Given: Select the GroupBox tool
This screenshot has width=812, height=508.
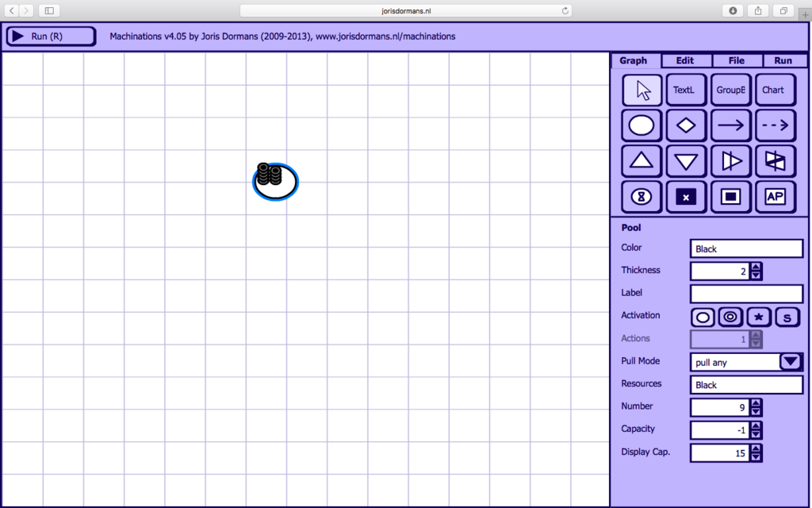Looking at the screenshot, I should pos(730,90).
